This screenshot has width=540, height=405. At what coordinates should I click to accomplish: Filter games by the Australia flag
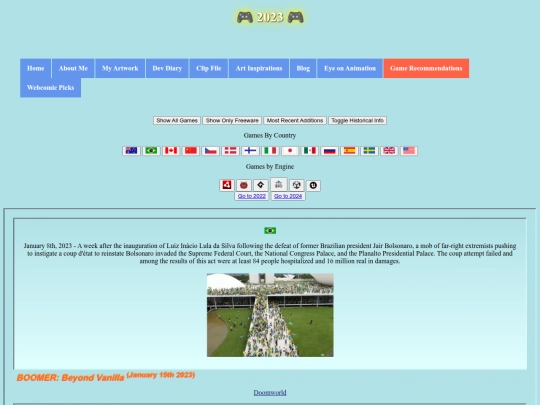131,151
